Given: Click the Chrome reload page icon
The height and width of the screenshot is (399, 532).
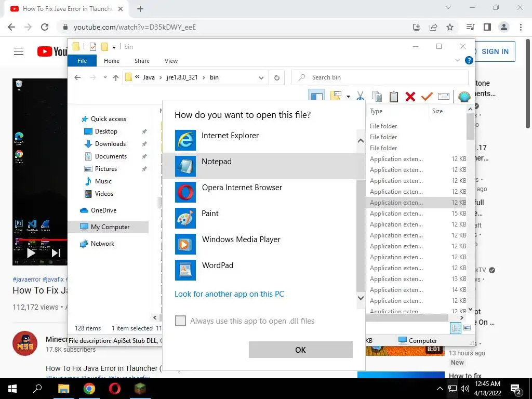Looking at the screenshot, I should pyautogui.click(x=45, y=27).
